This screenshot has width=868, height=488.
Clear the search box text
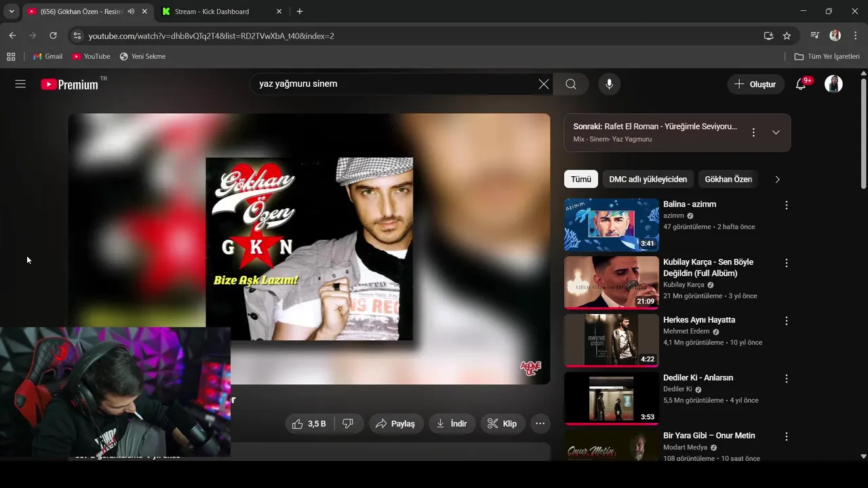pos(544,84)
